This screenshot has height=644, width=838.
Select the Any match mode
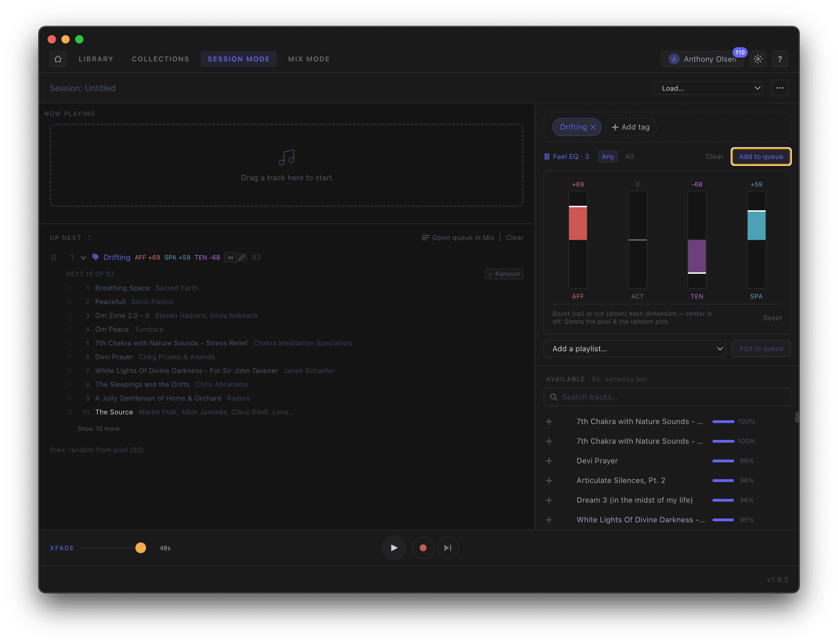[607, 157]
